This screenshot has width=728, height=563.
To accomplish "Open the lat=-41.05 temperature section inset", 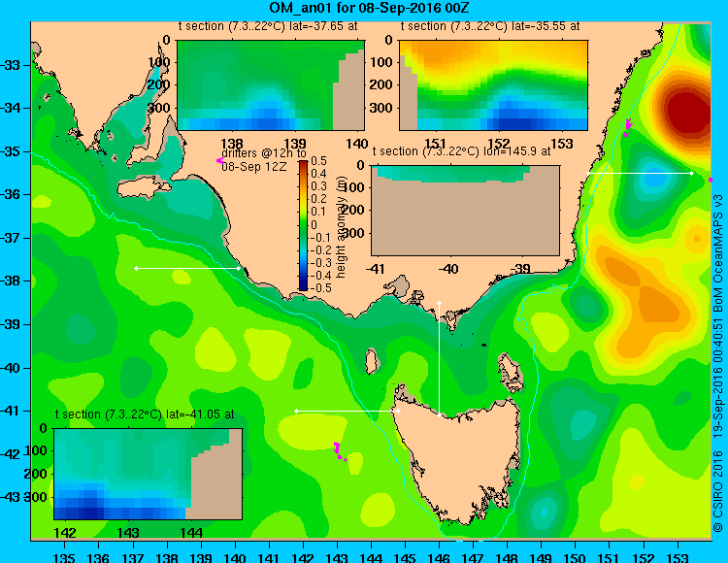I will (149, 474).
